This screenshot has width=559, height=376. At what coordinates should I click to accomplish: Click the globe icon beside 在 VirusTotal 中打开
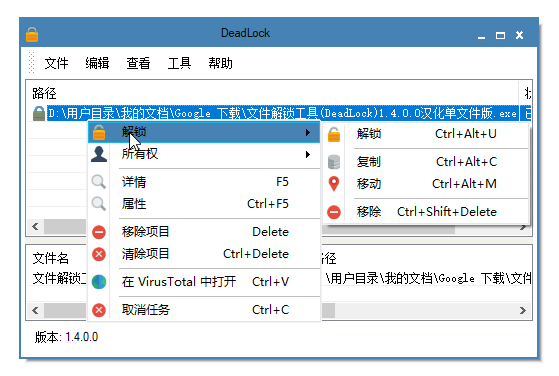99,282
